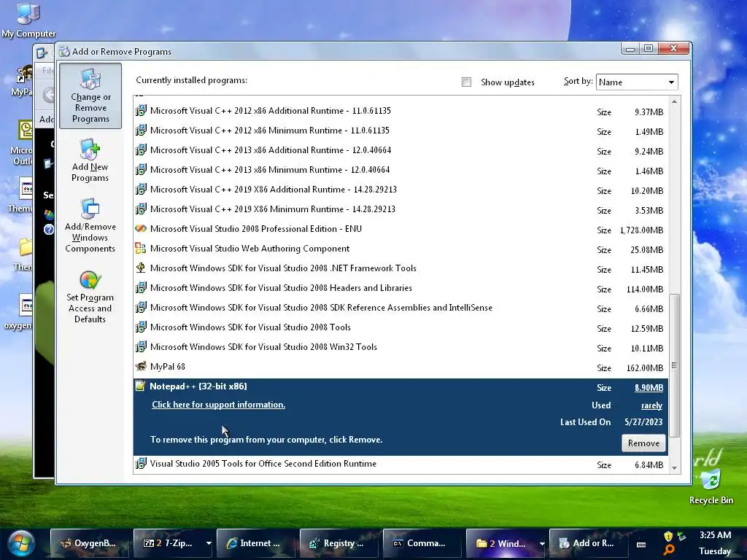Select SDK Headers and Libraries entry text
747x560 pixels.
(281, 288)
